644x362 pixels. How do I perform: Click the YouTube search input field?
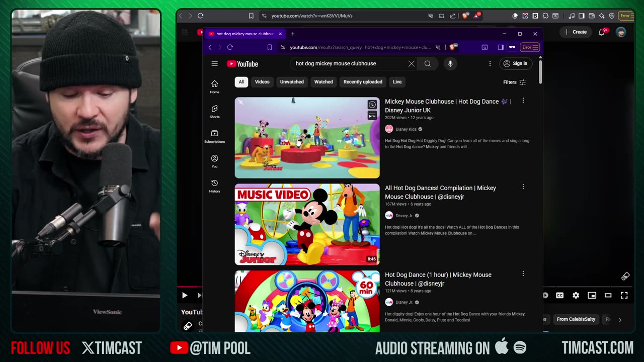point(350,64)
